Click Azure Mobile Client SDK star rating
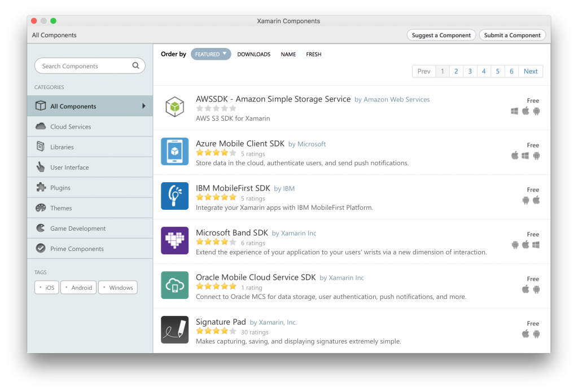578x392 pixels. click(x=216, y=153)
